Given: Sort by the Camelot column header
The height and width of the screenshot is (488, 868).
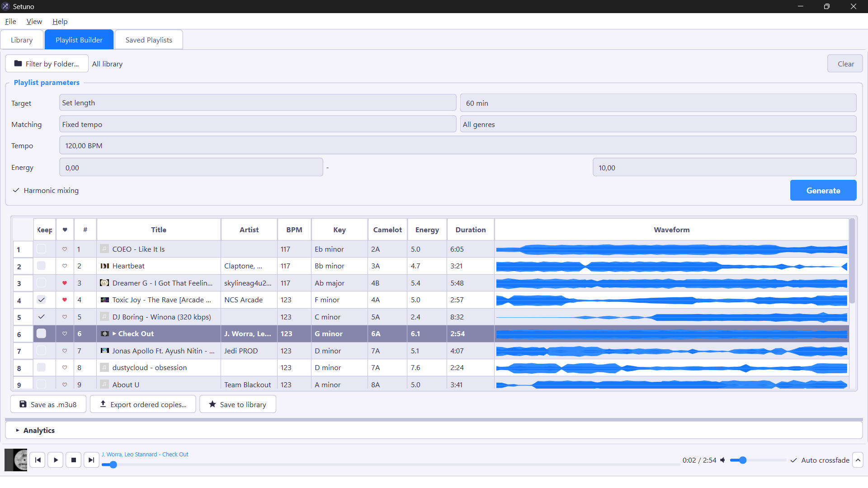Looking at the screenshot, I should (x=387, y=230).
